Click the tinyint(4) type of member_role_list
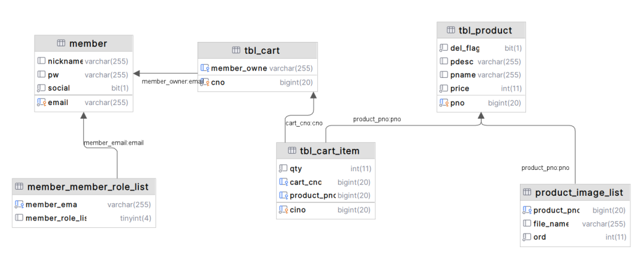The height and width of the screenshot is (257, 644). pos(136,218)
